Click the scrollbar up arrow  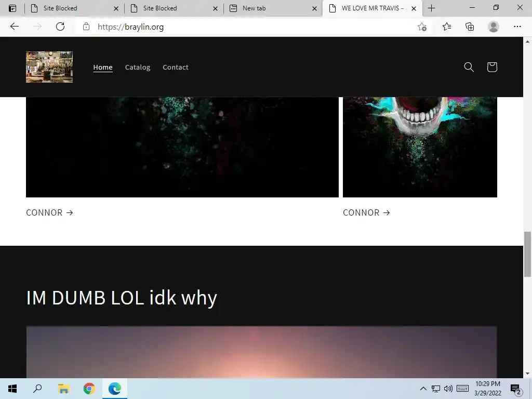point(527,42)
